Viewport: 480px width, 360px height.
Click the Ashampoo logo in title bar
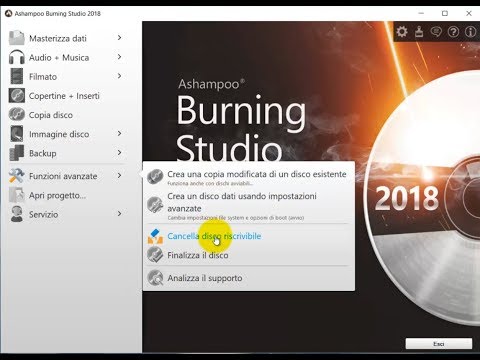tap(8, 14)
